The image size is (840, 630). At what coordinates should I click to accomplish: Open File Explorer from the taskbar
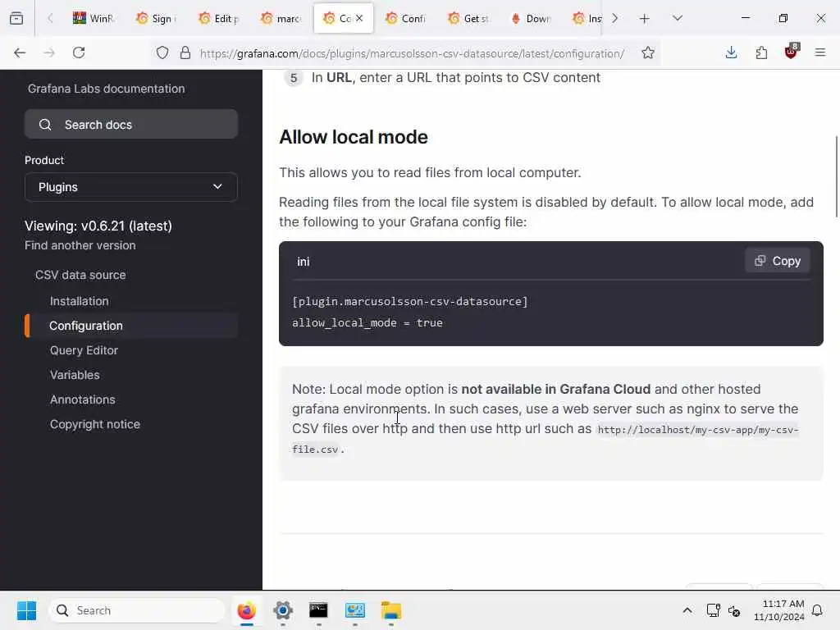point(391,610)
